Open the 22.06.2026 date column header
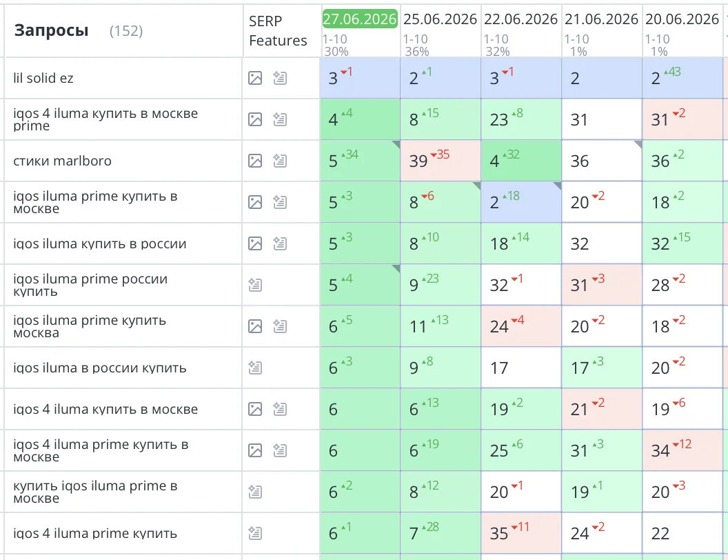 [x=520, y=19]
